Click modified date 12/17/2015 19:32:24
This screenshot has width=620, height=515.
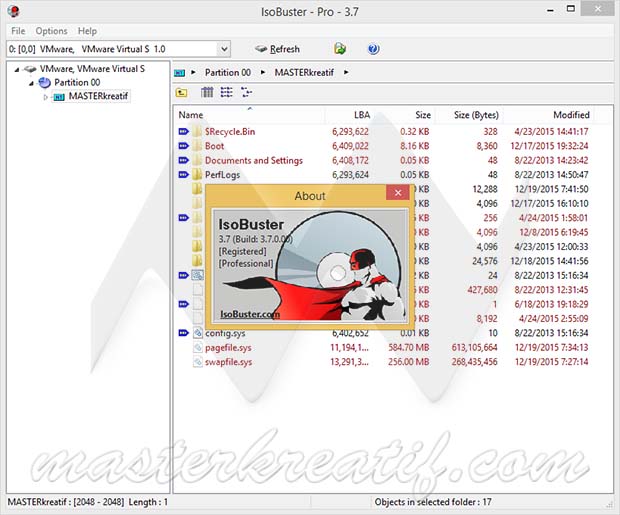pyautogui.click(x=549, y=146)
